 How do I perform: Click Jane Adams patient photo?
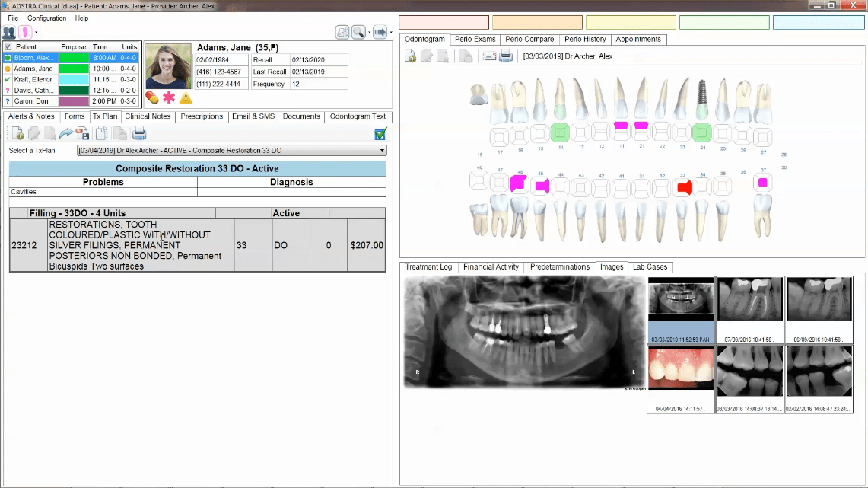(x=168, y=66)
